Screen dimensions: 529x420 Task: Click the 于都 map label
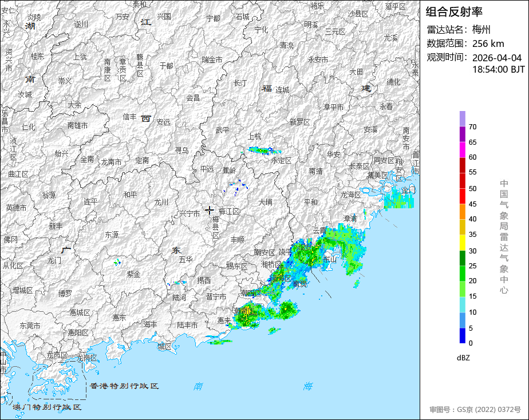[167, 66]
